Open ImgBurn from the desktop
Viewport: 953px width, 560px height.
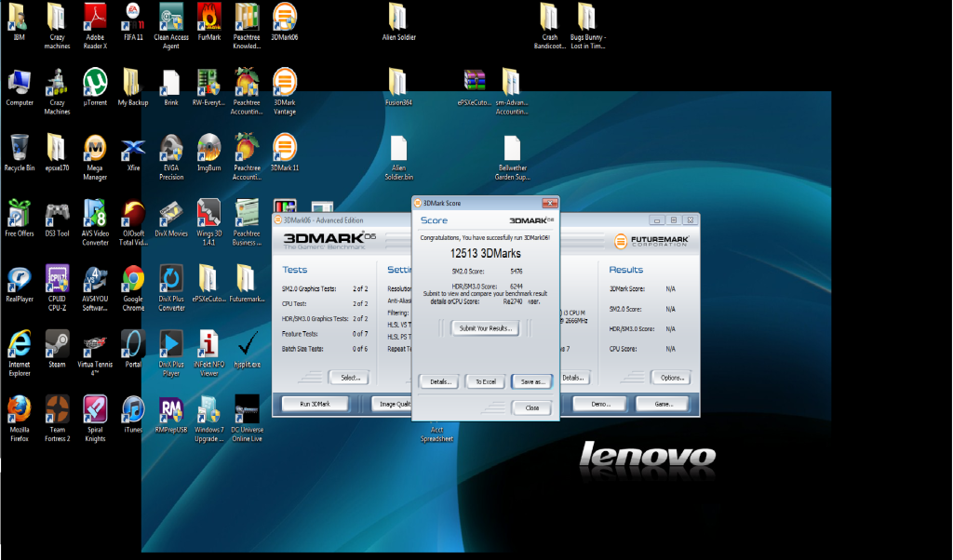click(209, 153)
